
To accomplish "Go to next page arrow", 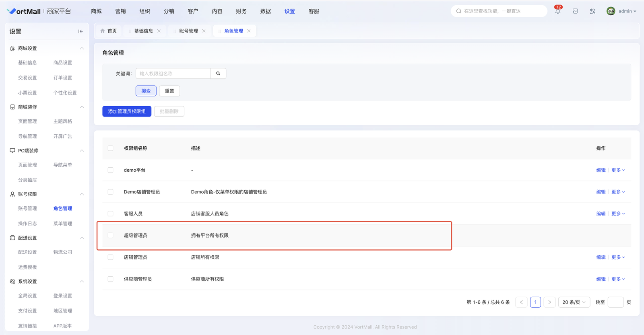I will click(x=549, y=302).
